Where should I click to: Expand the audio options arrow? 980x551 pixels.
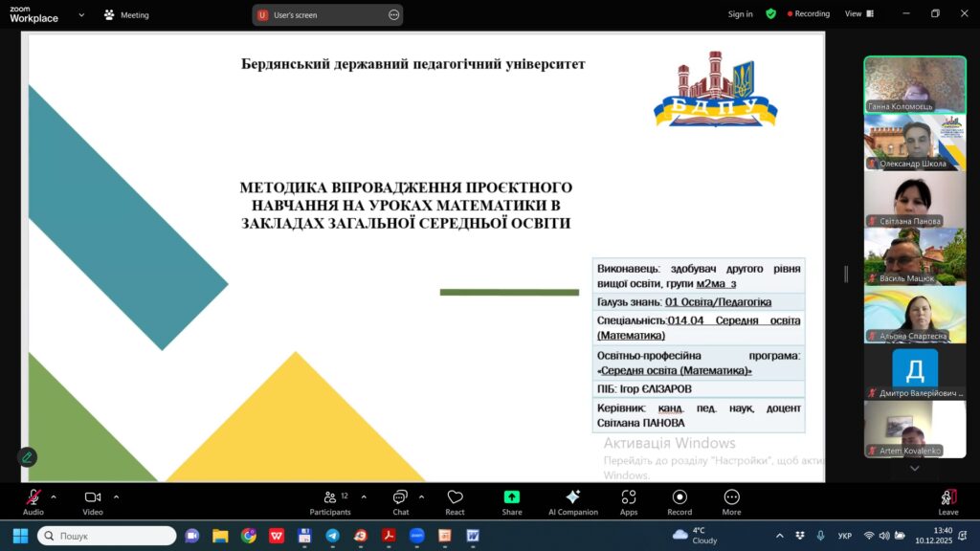54,496
